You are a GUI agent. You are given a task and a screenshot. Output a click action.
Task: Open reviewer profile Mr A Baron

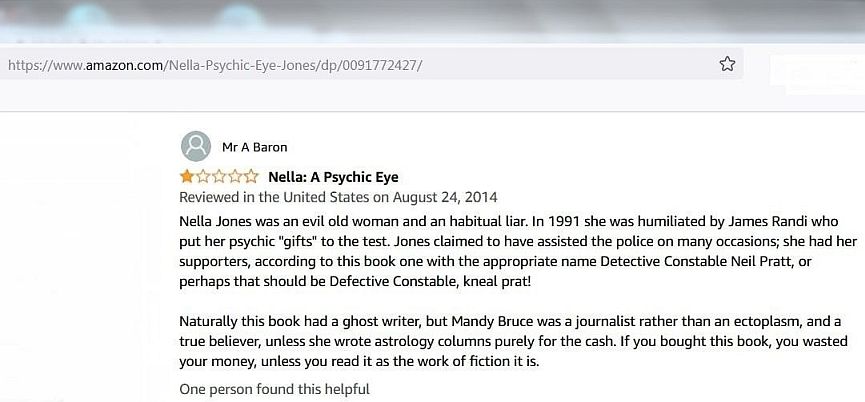(254, 147)
